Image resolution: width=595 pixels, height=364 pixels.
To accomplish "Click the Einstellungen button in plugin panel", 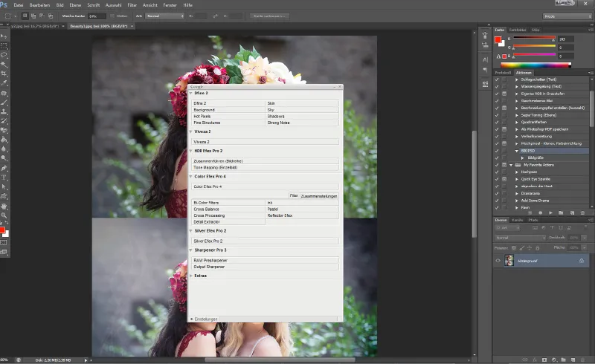I will pyautogui.click(x=206, y=319).
